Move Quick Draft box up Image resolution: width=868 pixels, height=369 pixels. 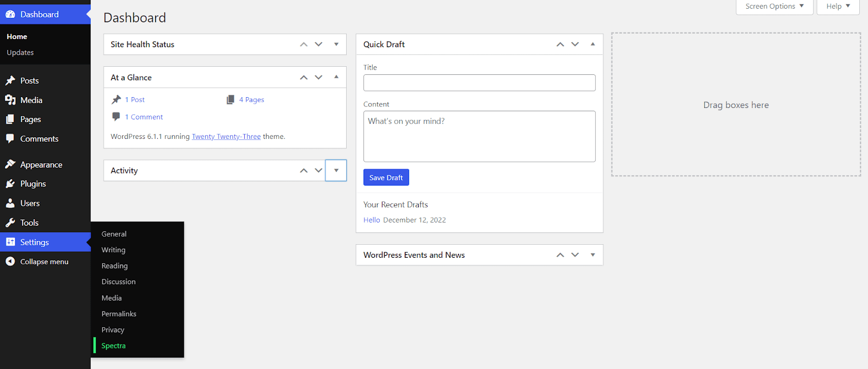pyautogui.click(x=560, y=44)
